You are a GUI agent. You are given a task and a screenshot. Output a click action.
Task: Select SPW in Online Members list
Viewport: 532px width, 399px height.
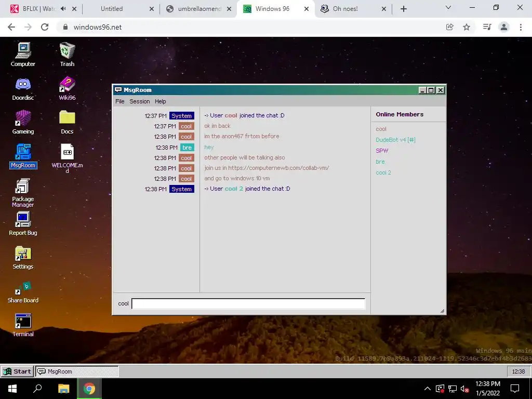tap(382, 151)
